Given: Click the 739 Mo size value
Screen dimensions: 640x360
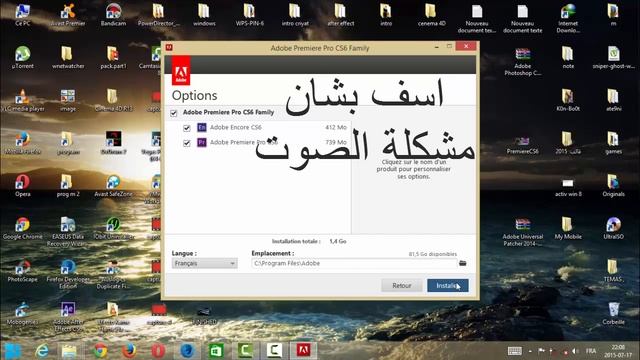Looking at the screenshot, I should pos(336,142).
